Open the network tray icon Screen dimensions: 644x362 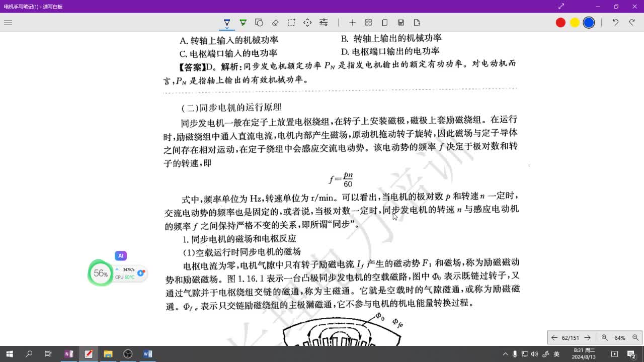(x=525, y=354)
